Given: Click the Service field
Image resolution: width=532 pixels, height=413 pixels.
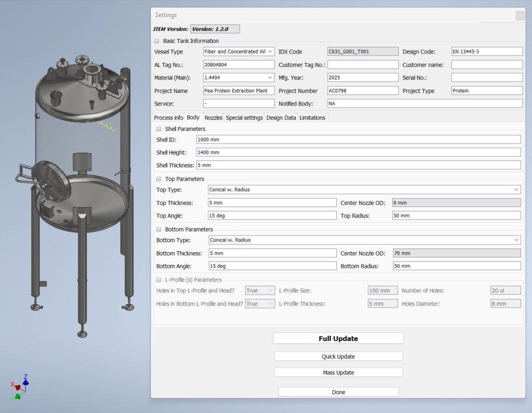Looking at the screenshot, I should (x=238, y=103).
